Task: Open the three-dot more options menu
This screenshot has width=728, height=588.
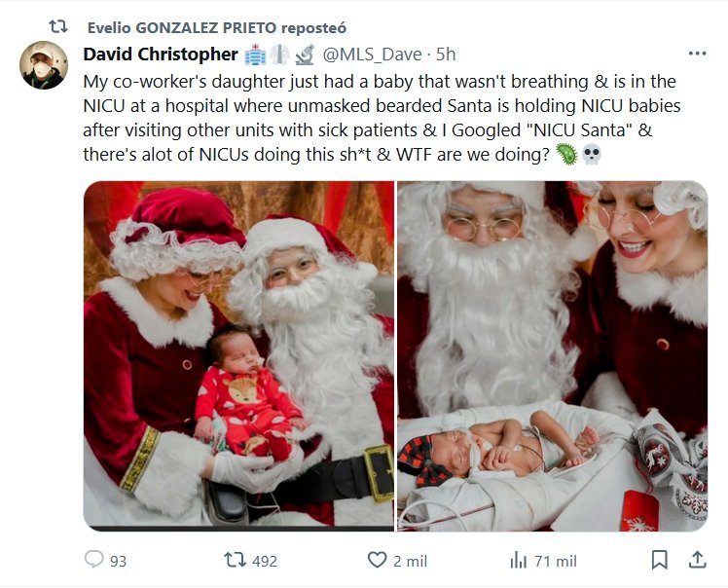Action: point(697,54)
